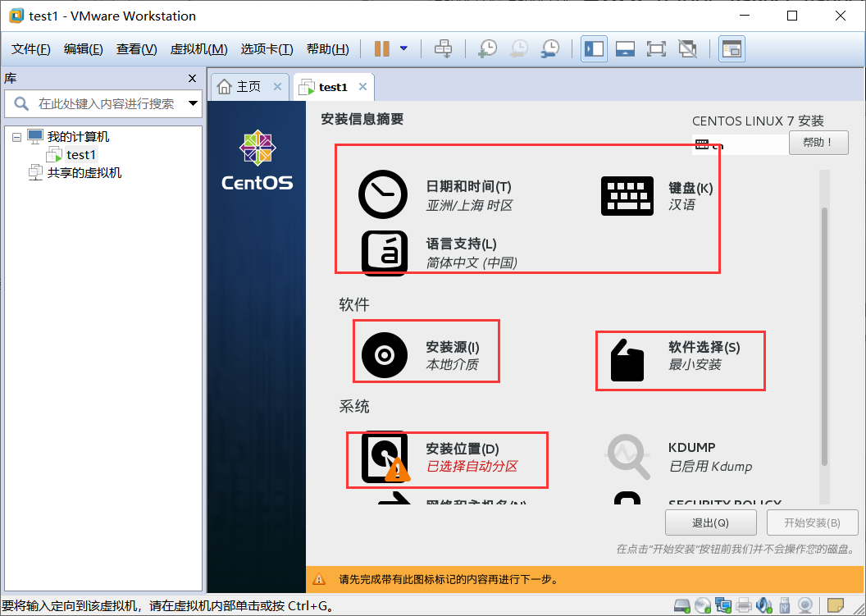
Task: Click the 已选择自动分区 red text
Action: click(x=472, y=466)
